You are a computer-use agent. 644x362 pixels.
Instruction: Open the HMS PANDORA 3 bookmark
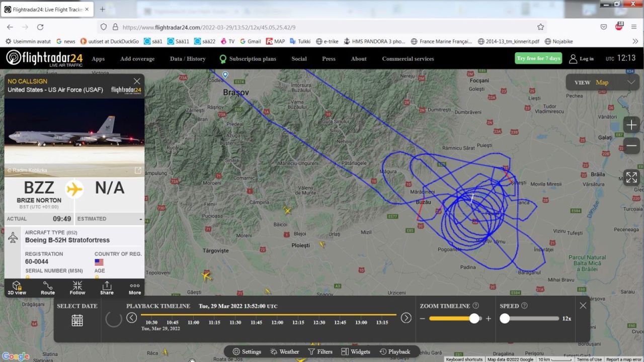[374, 41]
